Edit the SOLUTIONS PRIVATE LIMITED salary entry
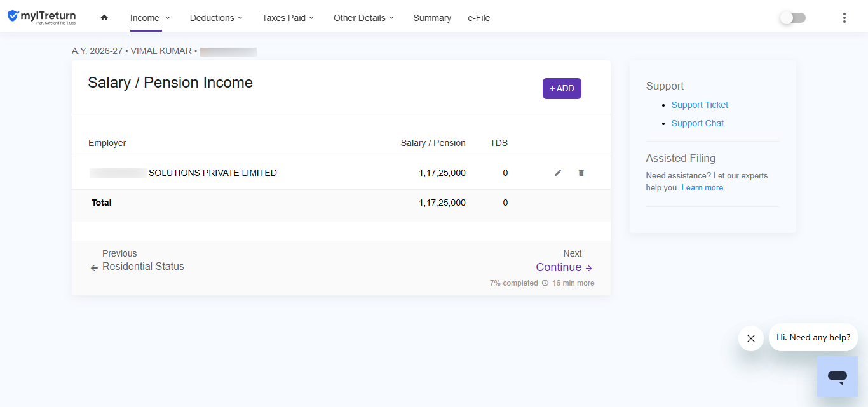 click(x=558, y=173)
